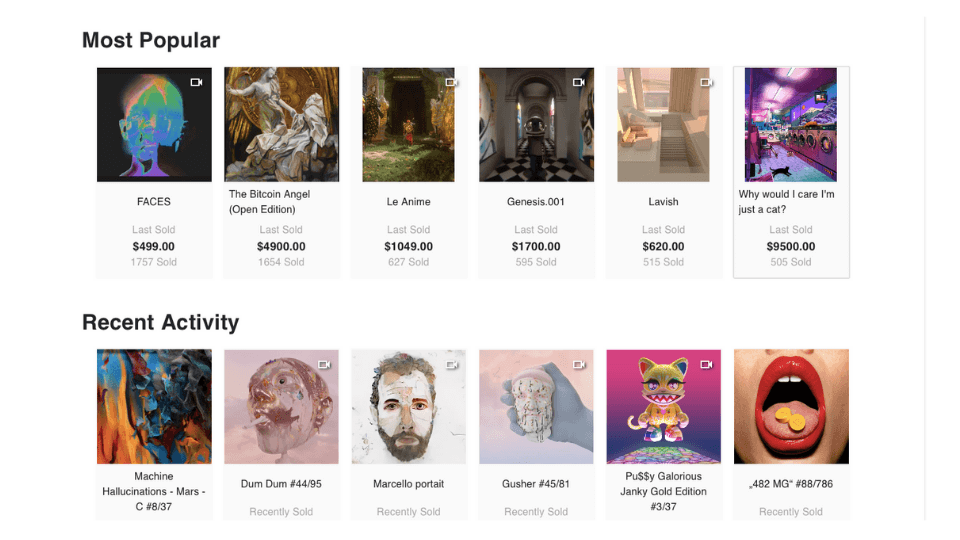
Task: Click the Recent Activity section heading
Action: [x=161, y=322]
